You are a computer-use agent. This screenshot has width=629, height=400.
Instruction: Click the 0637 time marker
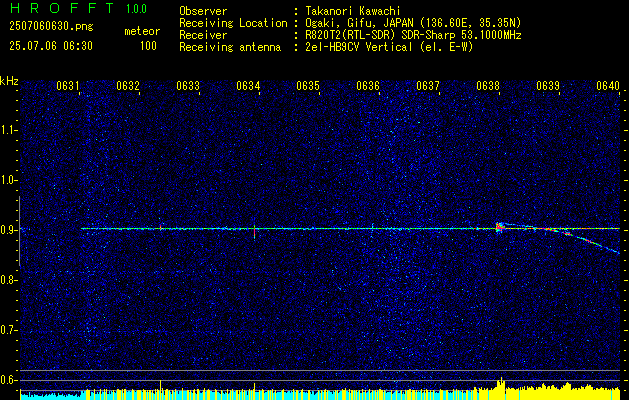pyautogui.click(x=428, y=85)
